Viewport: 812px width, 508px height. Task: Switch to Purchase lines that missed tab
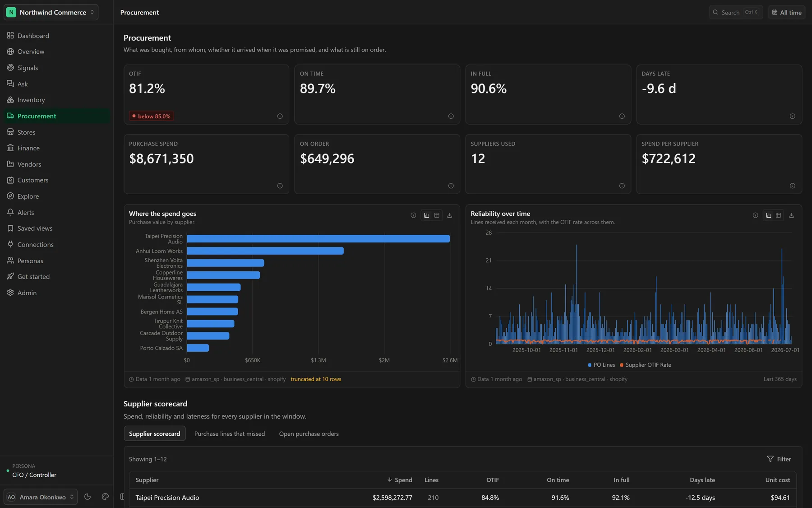230,433
